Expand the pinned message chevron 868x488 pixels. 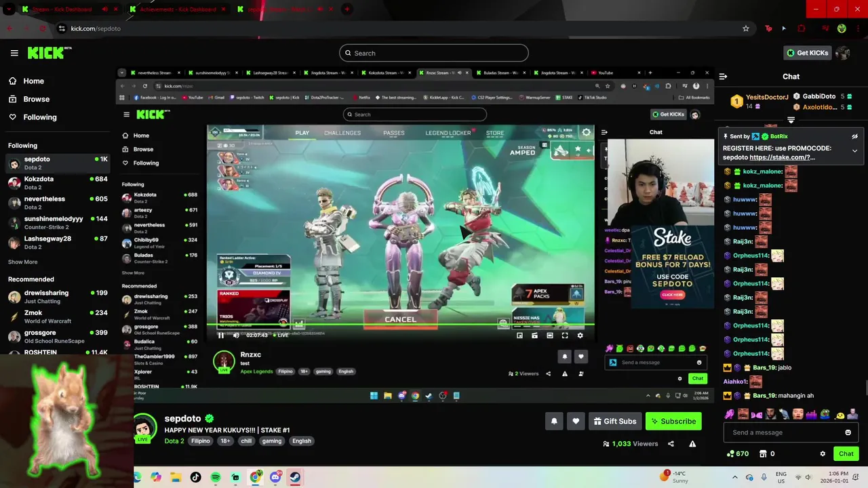click(x=854, y=150)
